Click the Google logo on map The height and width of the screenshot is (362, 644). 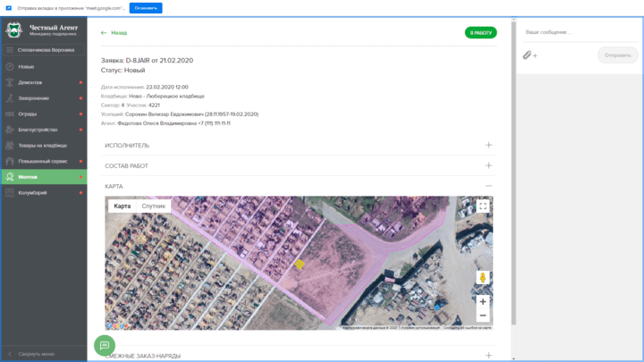tap(117, 325)
